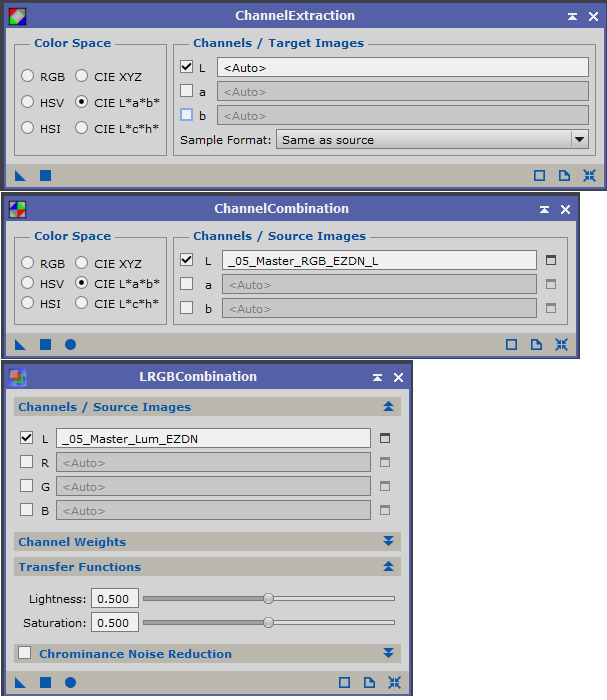The width and height of the screenshot is (607, 700).
Task: Click Real-Time Preview circle in LRGBCombination
Action: [71, 682]
